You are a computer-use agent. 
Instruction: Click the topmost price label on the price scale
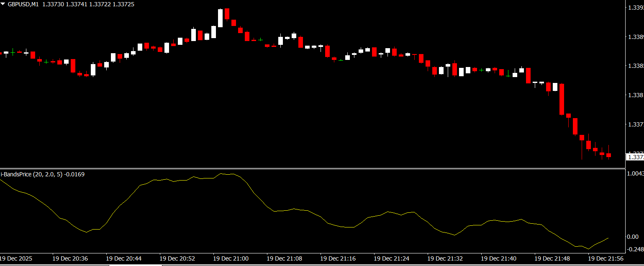(636, 8)
